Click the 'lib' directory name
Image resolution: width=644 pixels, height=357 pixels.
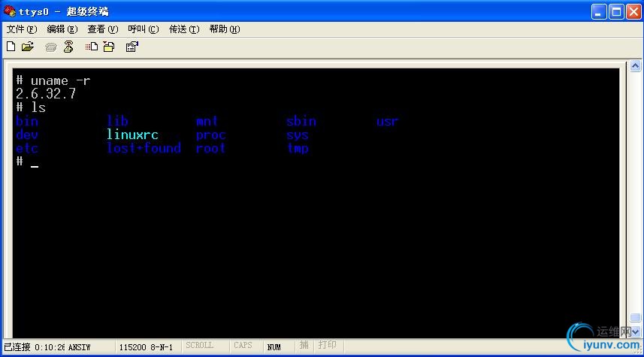coord(117,121)
